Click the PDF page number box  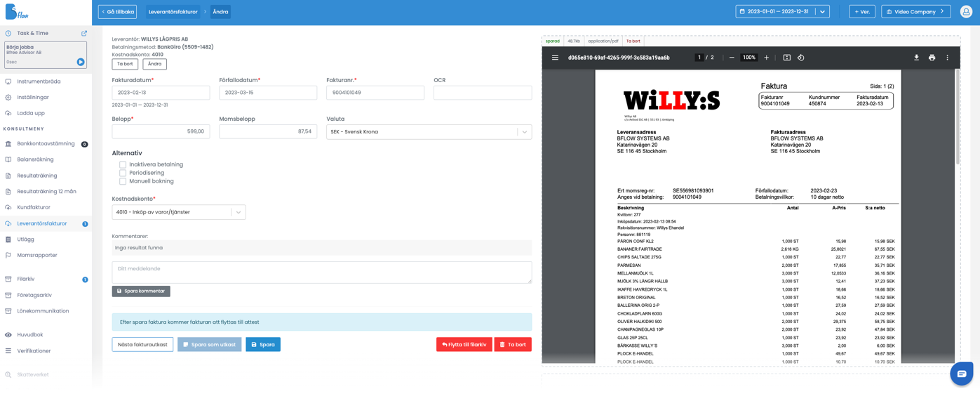(x=699, y=58)
